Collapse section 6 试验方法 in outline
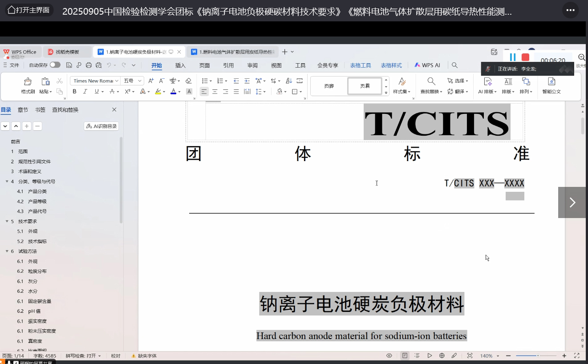 coord(7,251)
